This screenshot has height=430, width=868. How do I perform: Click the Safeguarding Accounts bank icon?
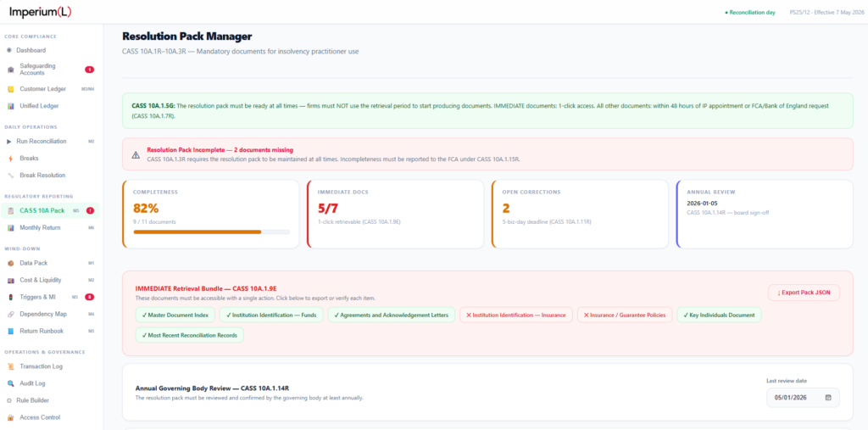(10, 70)
